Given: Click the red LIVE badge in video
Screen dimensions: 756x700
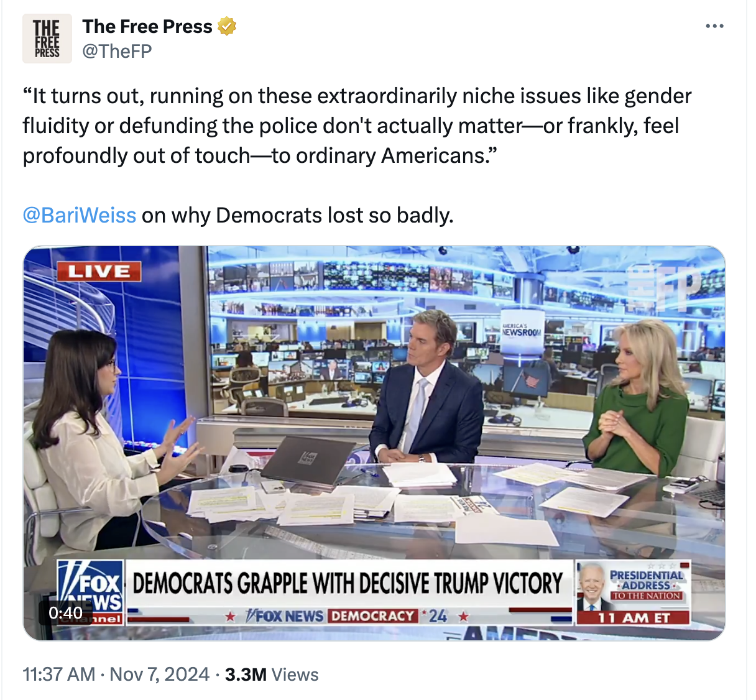Looking at the screenshot, I should (x=99, y=272).
